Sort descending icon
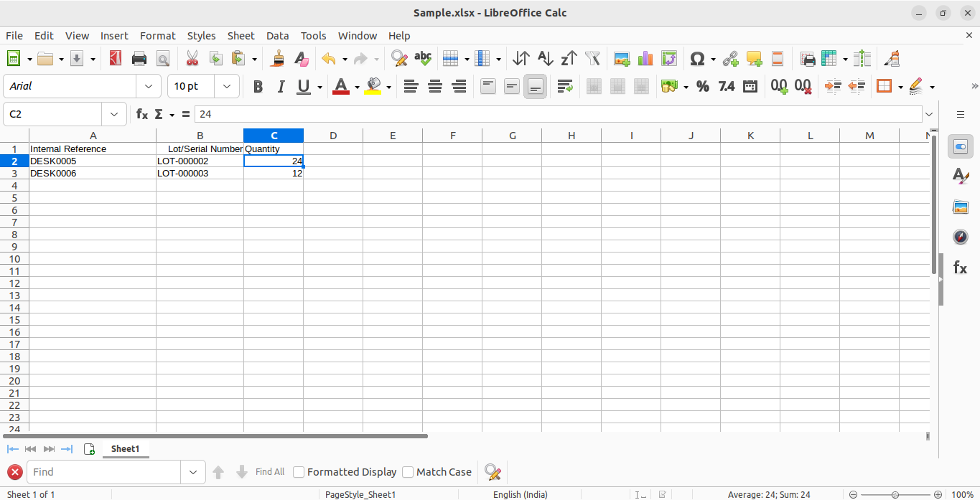The height and width of the screenshot is (500, 980). pos(569,59)
